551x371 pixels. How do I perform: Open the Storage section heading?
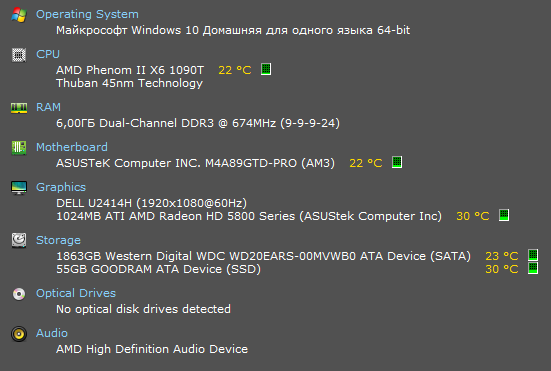click(x=58, y=240)
